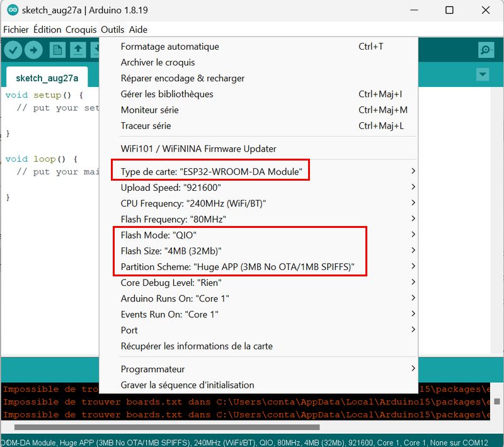Click the 'void loop()' code line

[x=41, y=159]
